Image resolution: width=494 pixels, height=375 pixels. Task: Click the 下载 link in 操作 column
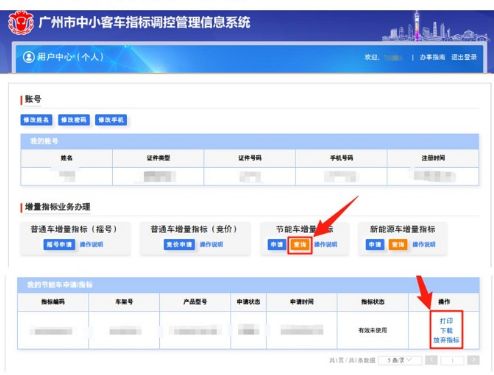[x=446, y=331]
